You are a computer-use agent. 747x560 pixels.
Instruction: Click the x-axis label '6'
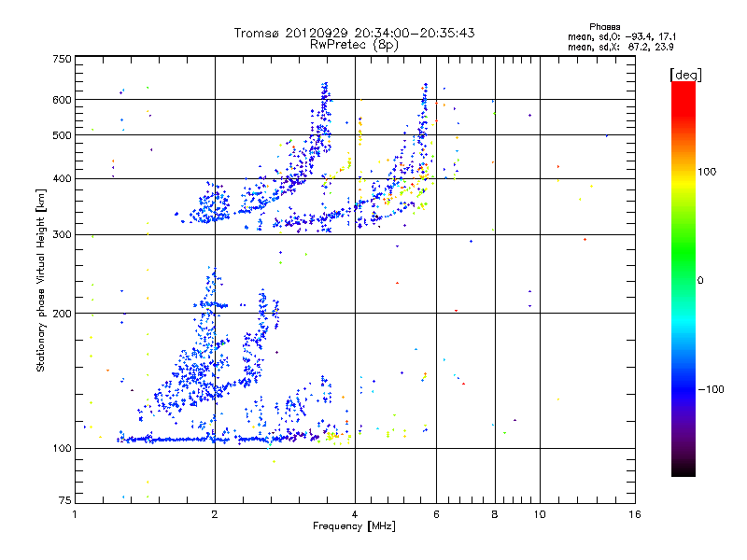[436, 514]
